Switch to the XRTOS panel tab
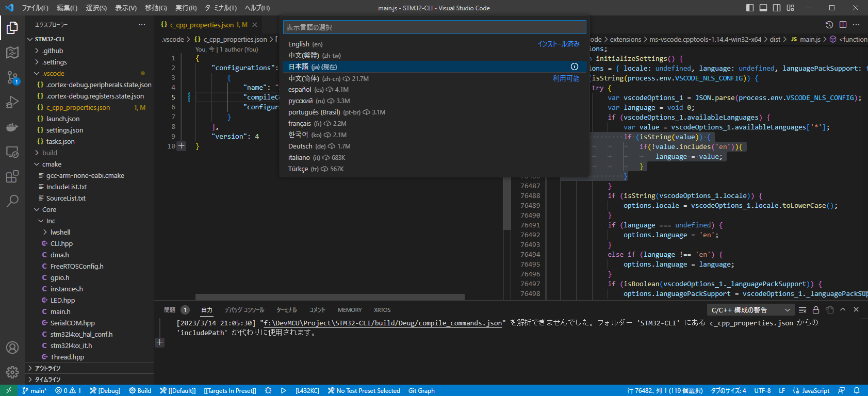 [382, 310]
